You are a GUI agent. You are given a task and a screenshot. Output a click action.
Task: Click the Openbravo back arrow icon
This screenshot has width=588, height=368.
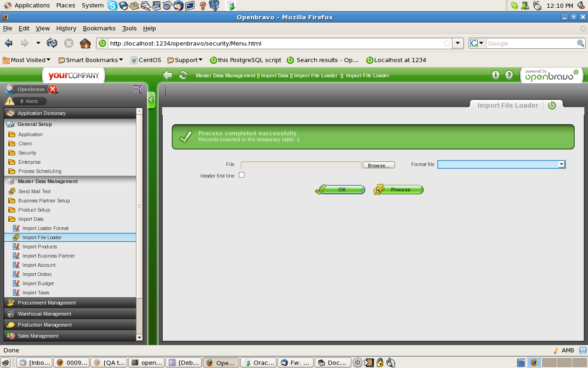[168, 75]
